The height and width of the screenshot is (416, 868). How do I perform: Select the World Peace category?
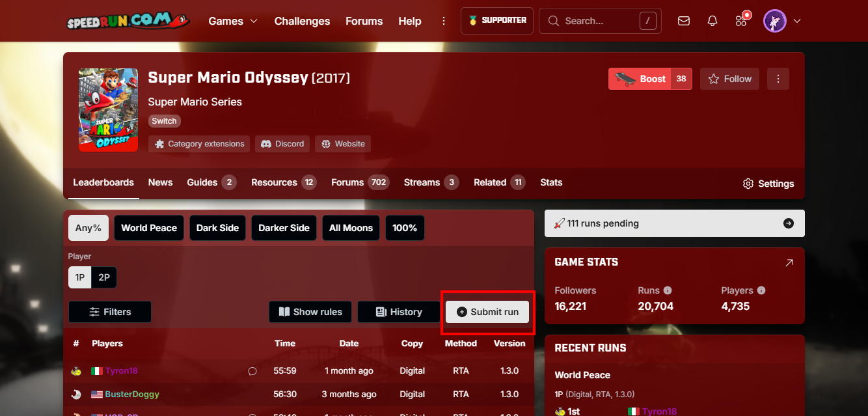(x=149, y=228)
